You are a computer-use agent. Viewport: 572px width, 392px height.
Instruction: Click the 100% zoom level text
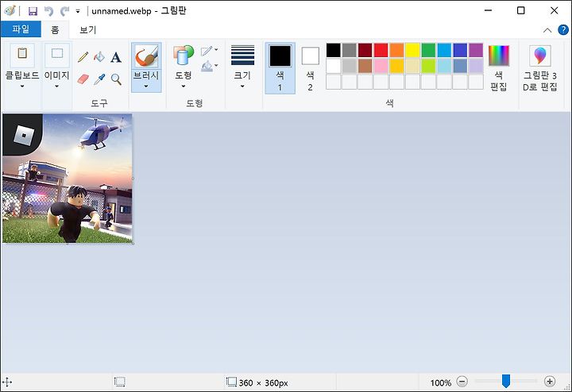point(441,383)
